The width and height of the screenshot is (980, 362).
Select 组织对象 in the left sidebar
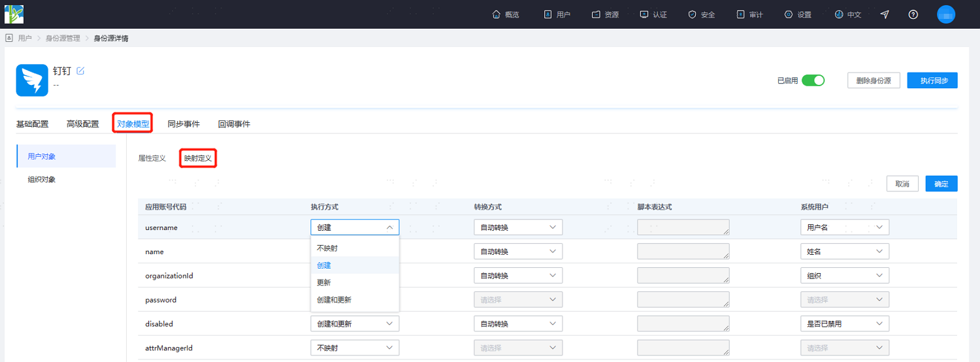coord(42,179)
